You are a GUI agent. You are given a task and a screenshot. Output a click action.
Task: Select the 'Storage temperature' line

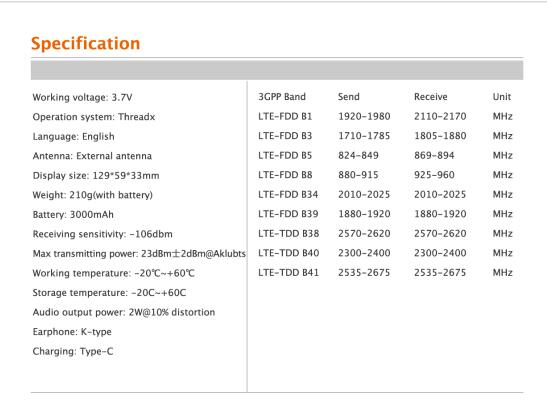click(109, 293)
